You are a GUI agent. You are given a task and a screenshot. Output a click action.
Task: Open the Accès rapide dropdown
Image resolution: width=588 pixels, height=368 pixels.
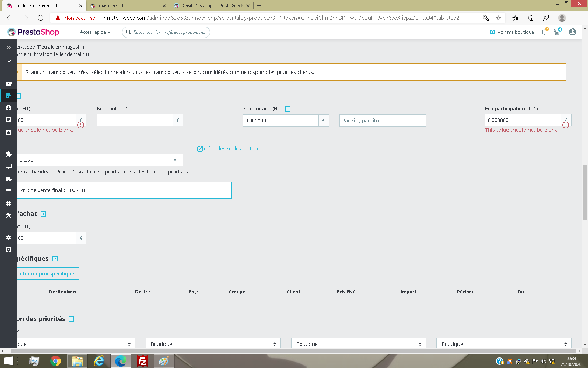pos(95,32)
